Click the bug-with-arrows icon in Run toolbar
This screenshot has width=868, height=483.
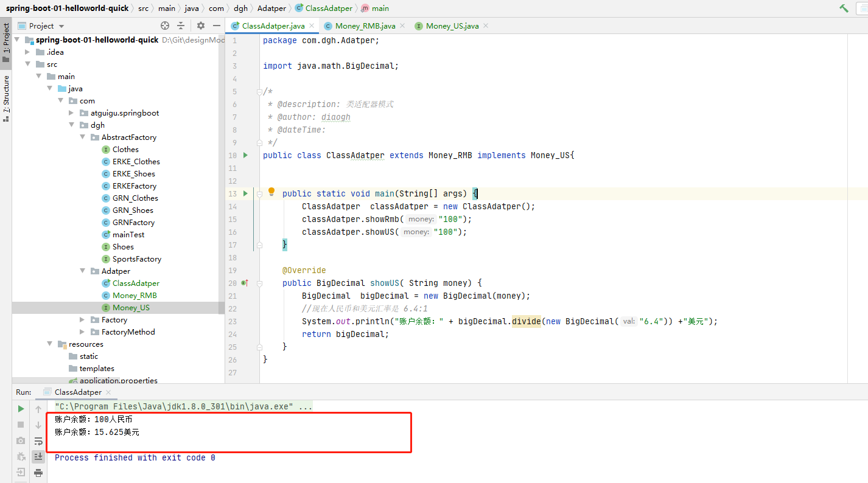tap(21, 456)
